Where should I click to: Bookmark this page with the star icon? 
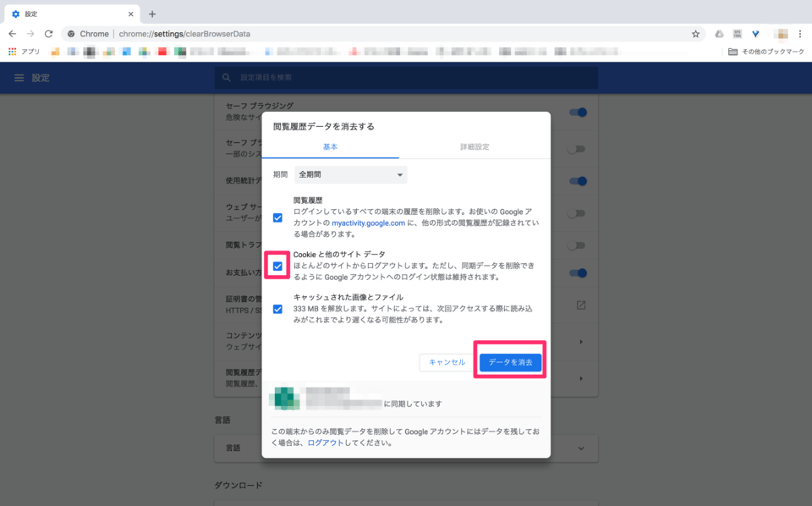(695, 34)
